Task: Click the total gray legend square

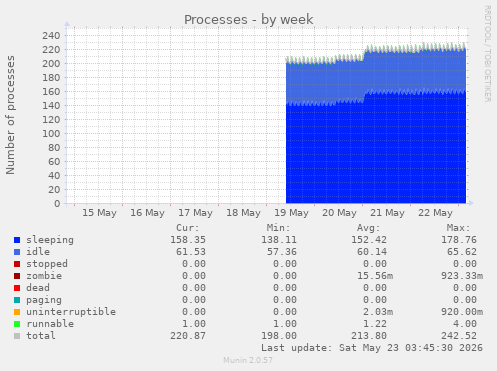Action: pyautogui.click(x=17, y=336)
